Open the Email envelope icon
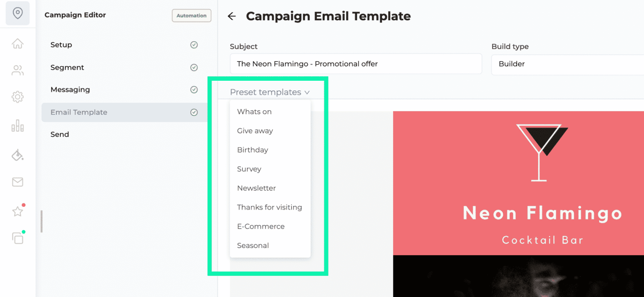 click(17, 182)
